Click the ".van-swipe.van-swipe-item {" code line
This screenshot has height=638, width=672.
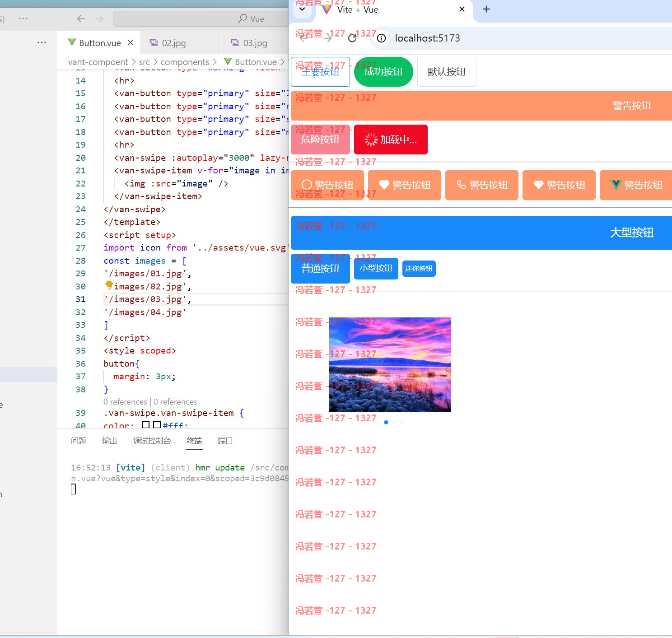click(x=174, y=413)
